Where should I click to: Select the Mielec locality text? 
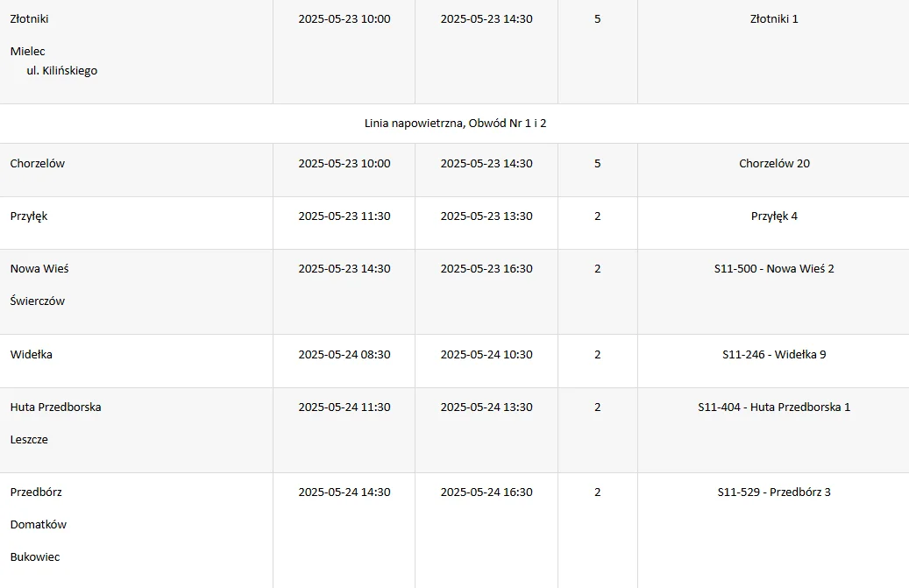tap(27, 51)
